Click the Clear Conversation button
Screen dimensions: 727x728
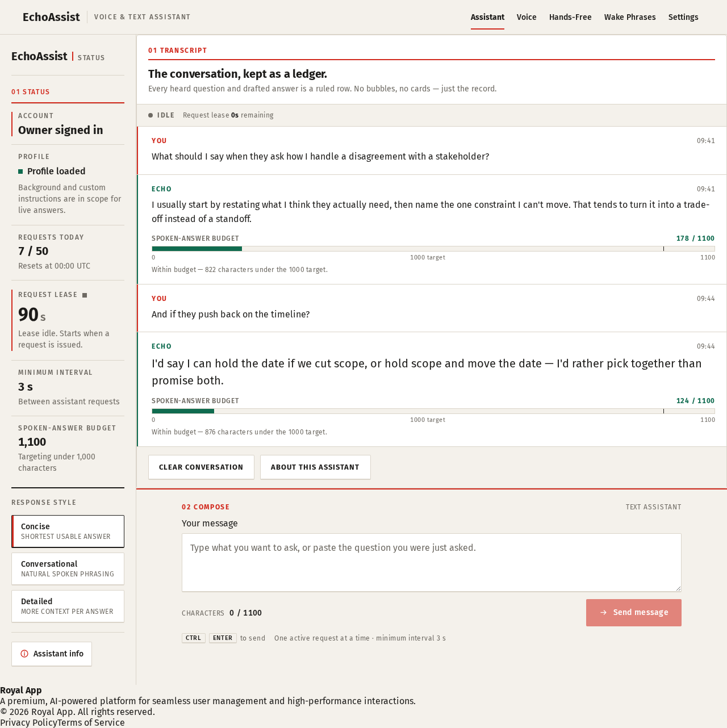pos(201,467)
